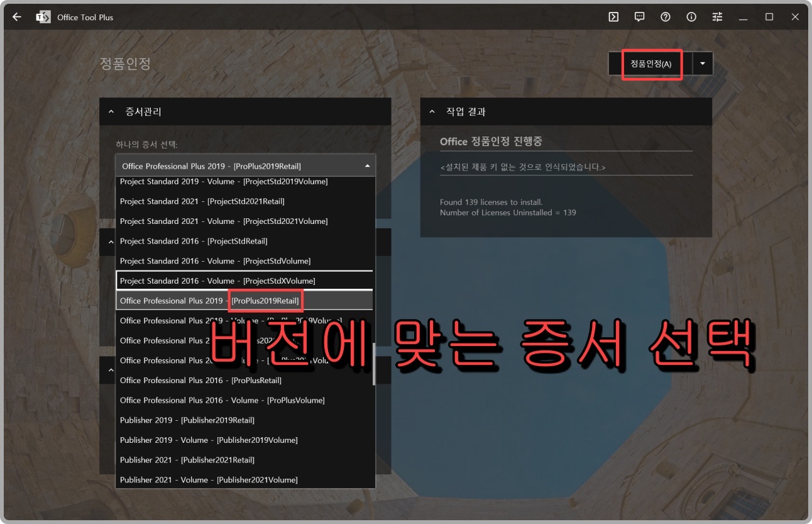Open the feedback chat bubble icon

(x=639, y=16)
